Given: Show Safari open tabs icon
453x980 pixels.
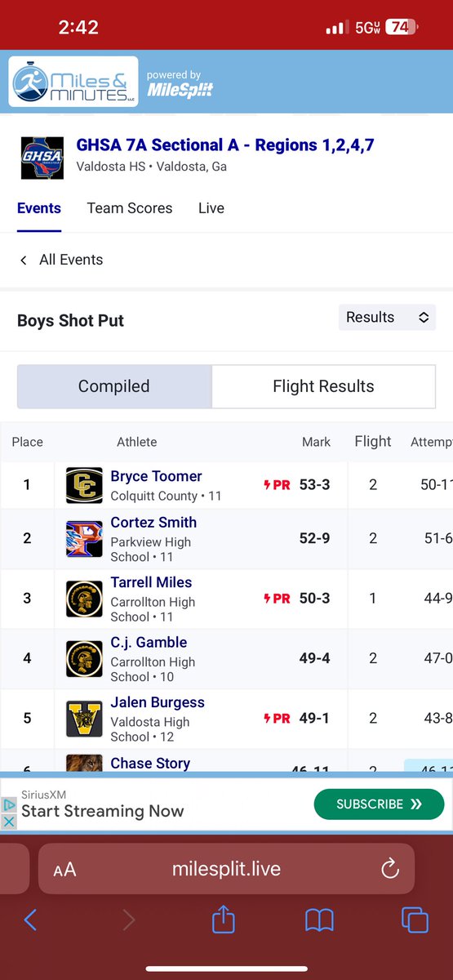Looking at the screenshot, I should [x=415, y=920].
